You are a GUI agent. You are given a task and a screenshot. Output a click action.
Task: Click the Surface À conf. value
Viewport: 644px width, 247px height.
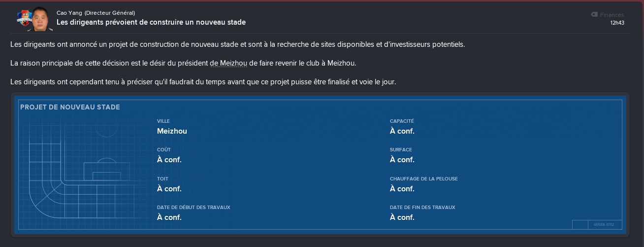402,160
